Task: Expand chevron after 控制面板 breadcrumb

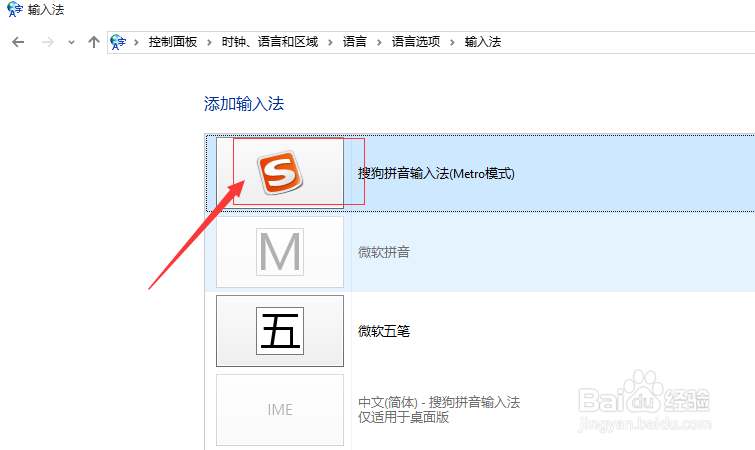Action: pos(209,42)
